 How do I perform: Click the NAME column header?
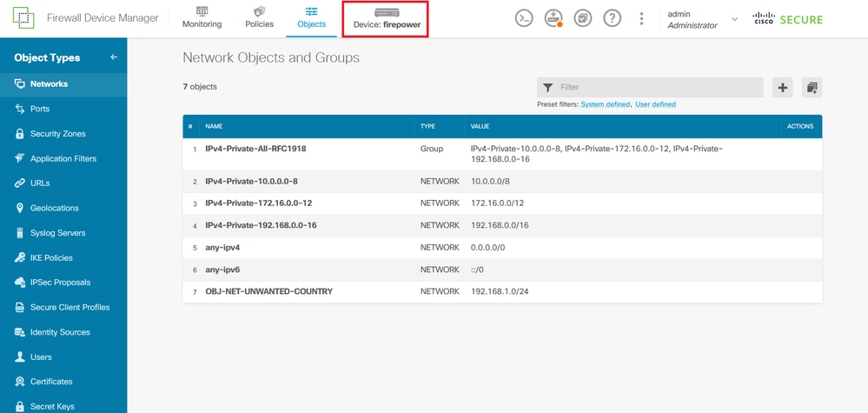coord(214,126)
